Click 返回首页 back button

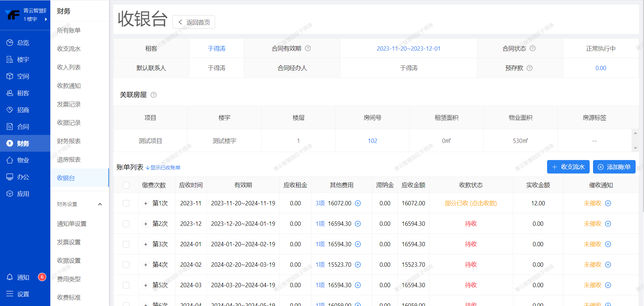click(x=194, y=22)
